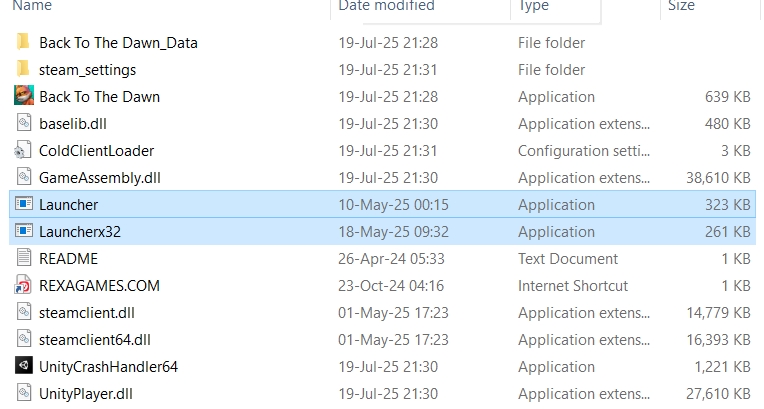Click the Back To The Dawn application icon

(x=24, y=97)
